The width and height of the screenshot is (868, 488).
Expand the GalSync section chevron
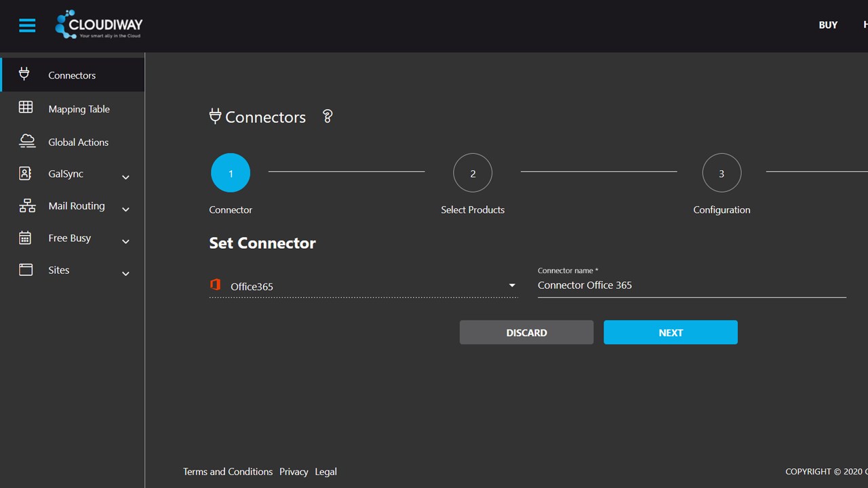click(x=125, y=177)
